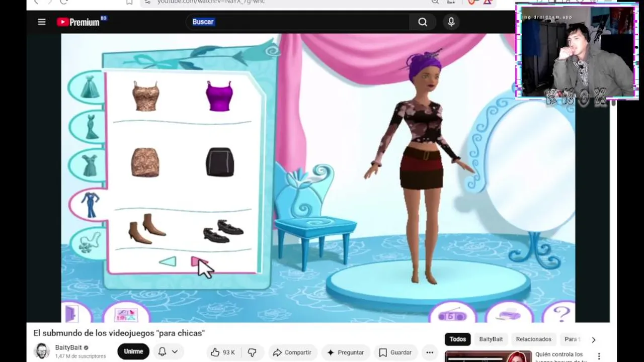
Task: Select the Todos filter chip
Action: pyautogui.click(x=458, y=339)
